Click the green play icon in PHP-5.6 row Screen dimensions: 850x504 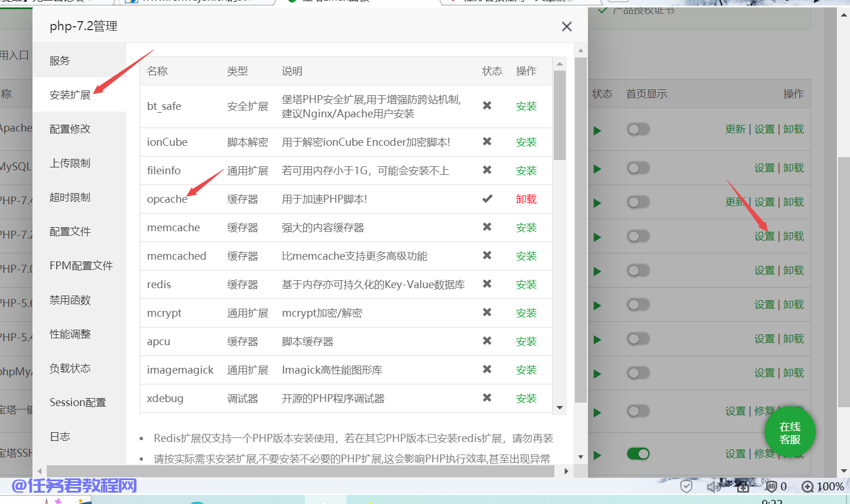[x=597, y=305]
